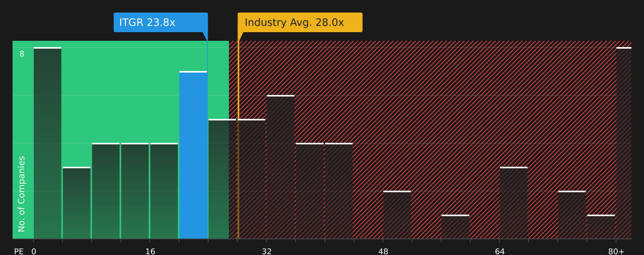Select the bar just left of PE 32
Viewport: 644px width, 255px height.
[251, 179]
